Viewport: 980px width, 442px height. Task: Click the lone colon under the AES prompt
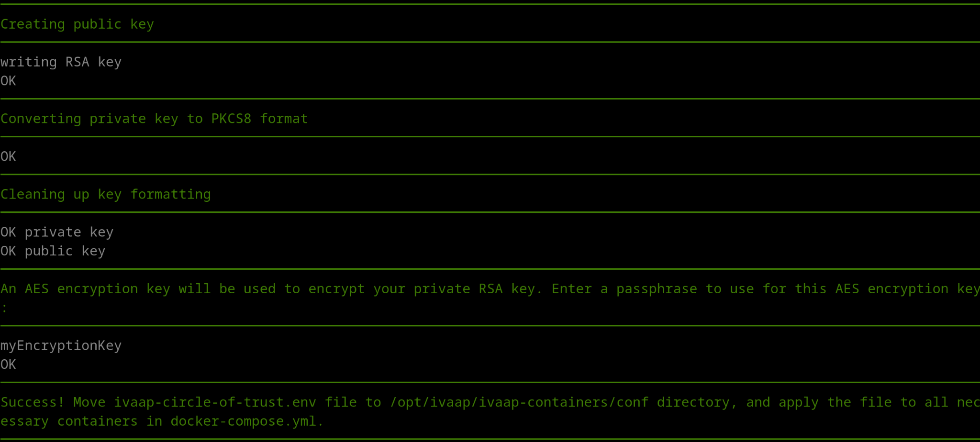[x=4, y=308]
